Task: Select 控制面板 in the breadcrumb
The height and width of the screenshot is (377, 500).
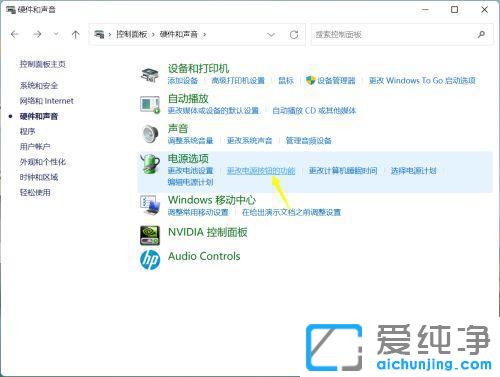Action: [132, 34]
